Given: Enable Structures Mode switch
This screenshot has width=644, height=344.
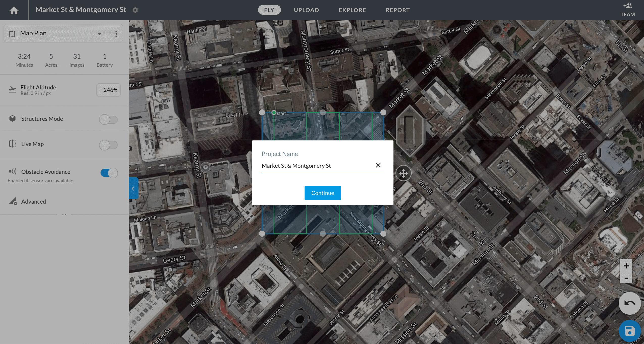Looking at the screenshot, I should tap(108, 119).
